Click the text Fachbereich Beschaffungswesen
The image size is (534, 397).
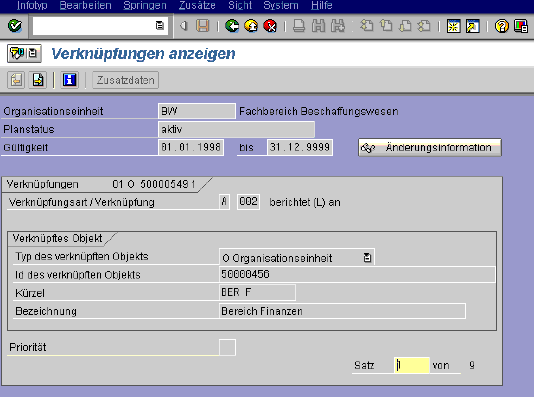pos(319,111)
